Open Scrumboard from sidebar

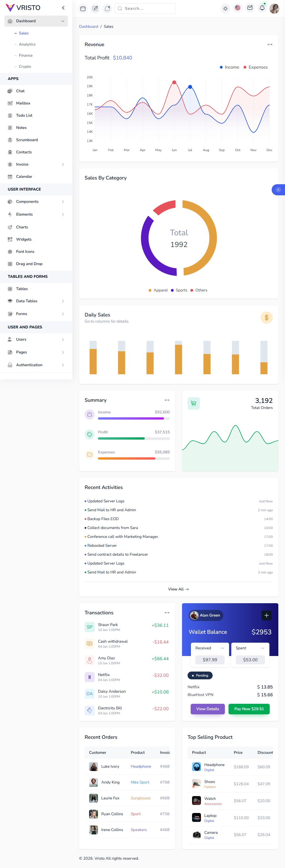tap(36, 140)
